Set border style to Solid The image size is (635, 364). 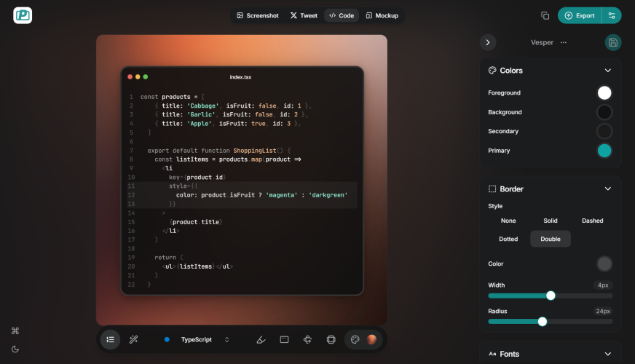click(x=551, y=221)
